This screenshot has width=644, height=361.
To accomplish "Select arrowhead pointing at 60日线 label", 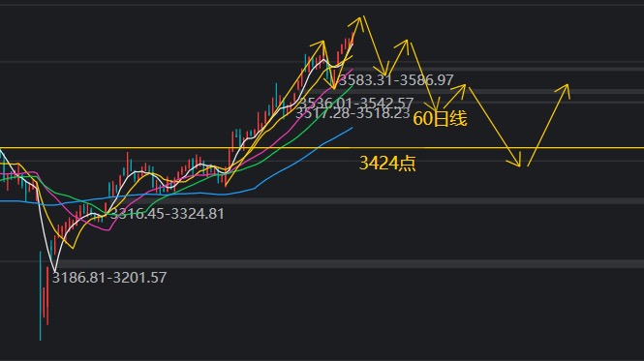I will click(x=435, y=105).
